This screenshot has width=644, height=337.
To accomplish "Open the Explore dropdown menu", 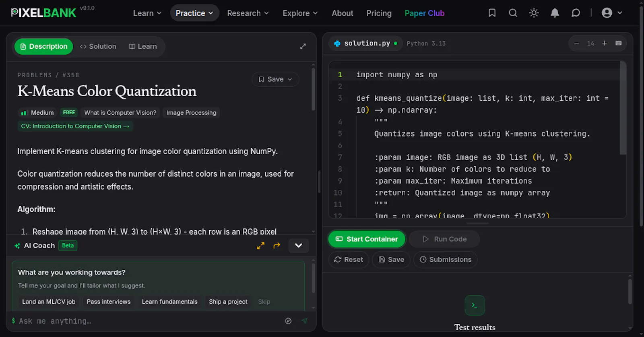I will coord(300,13).
